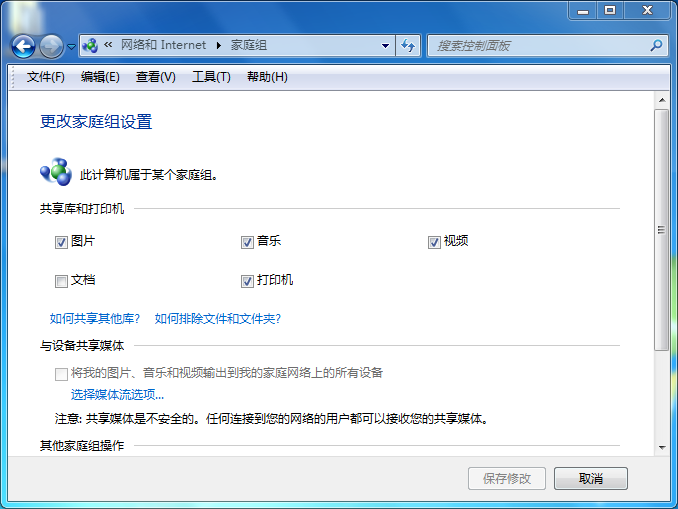Open the 工具(T) menu
Screen dimensions: 678x509
point(211,77)
